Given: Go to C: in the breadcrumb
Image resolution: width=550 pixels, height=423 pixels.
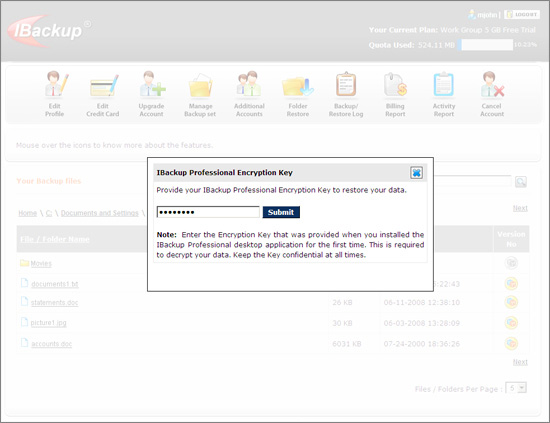Looking at the screenshot, I should click(x=49, y=213).
